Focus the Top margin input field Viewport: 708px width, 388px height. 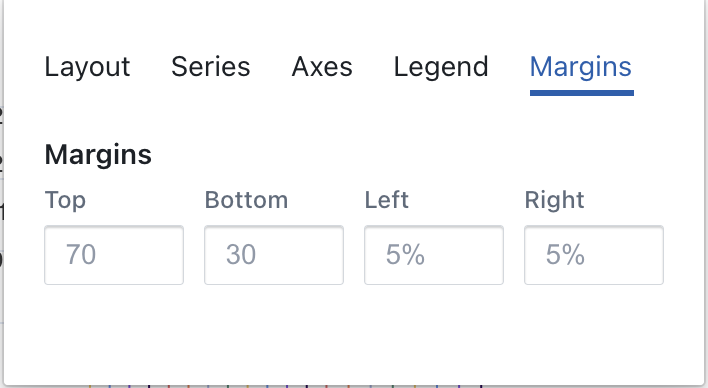[114, 255]
